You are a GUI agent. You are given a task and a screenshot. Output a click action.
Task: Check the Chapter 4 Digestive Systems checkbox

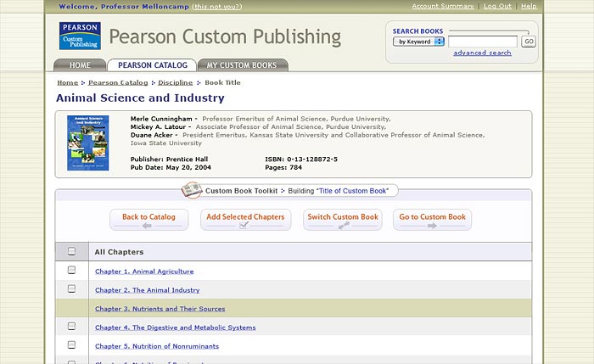(71, 326)
